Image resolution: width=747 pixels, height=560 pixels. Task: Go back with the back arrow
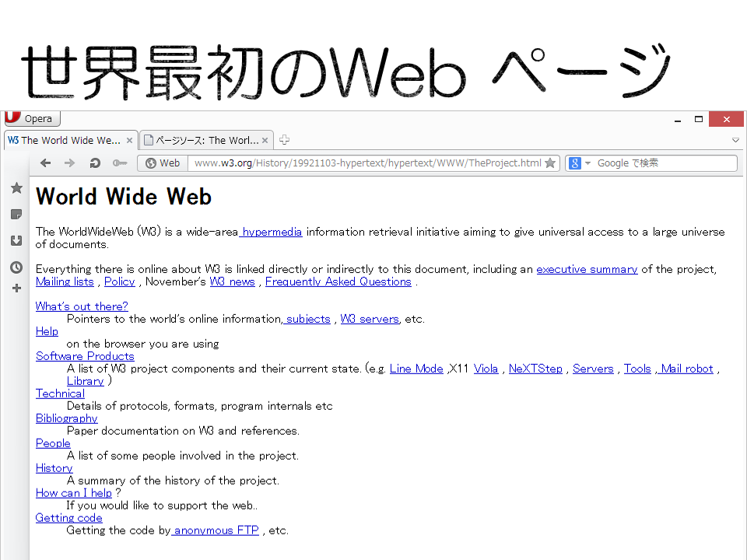[x=46, y=163]
